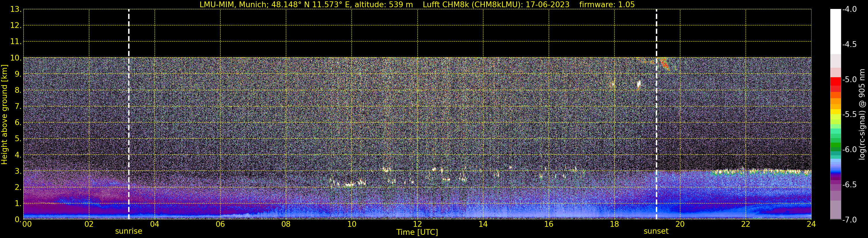Click the height axis tick label '2.'

[x=18, y=188]
